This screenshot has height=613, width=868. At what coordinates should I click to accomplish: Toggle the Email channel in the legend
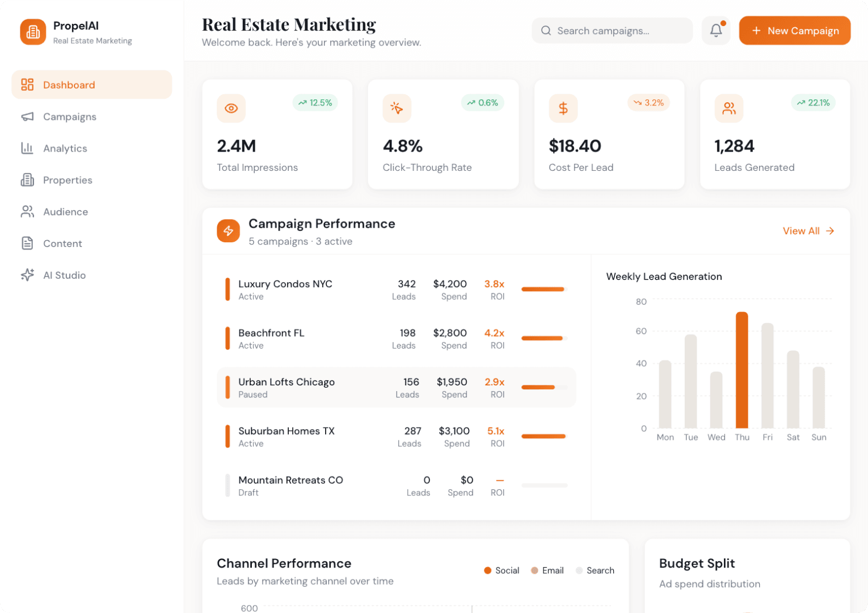[547, 570]
